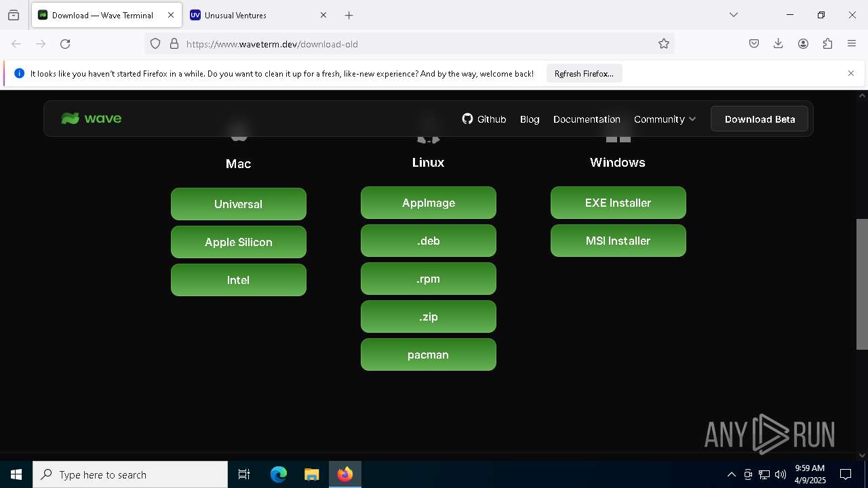868x488 pixels.
Task: Click the page vertical scrollbar thumb
Action: pyautogui.click(x=862, y=285)
